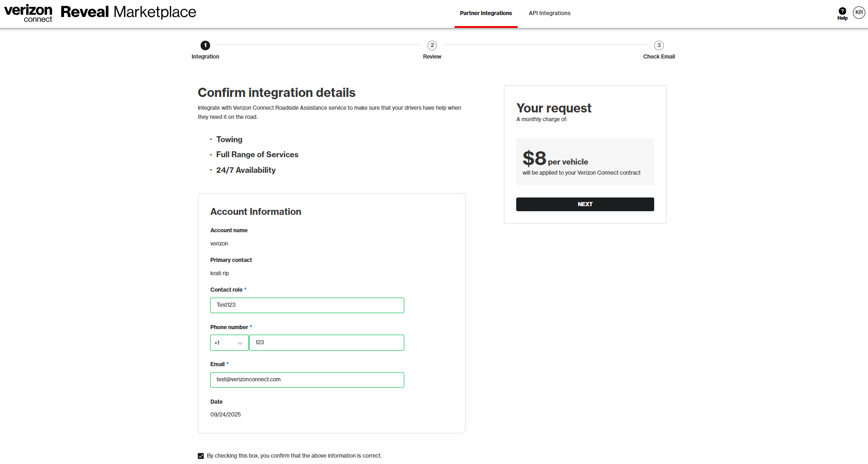Screen dimensions: 868x464
Task: Click the primary contact value krati rip
Action: click(220, 273)
